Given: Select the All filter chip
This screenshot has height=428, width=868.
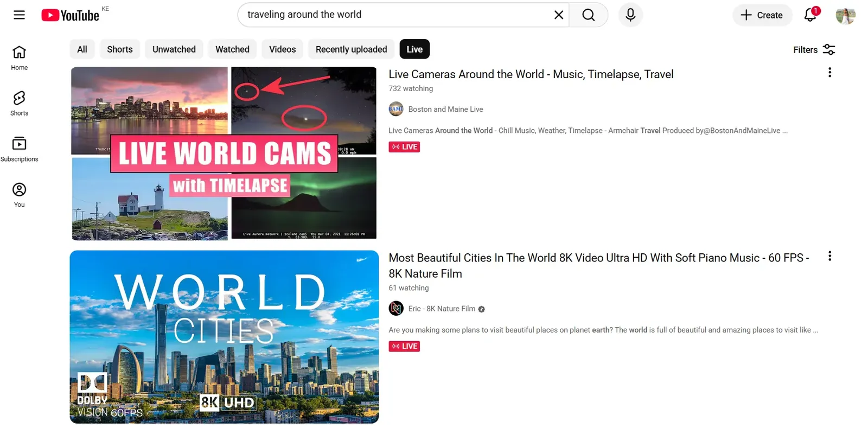Looking at the screenshot, I should (82, 49).
